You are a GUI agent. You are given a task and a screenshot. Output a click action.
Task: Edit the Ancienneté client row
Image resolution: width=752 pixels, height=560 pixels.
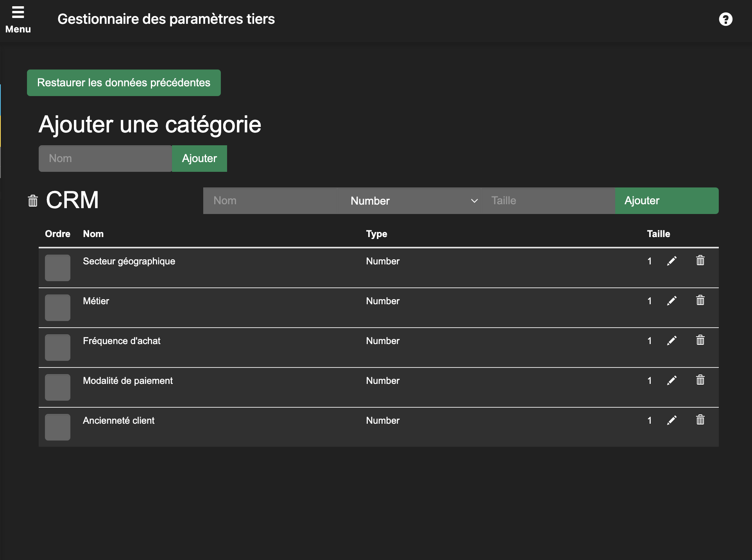pos(671,420)
